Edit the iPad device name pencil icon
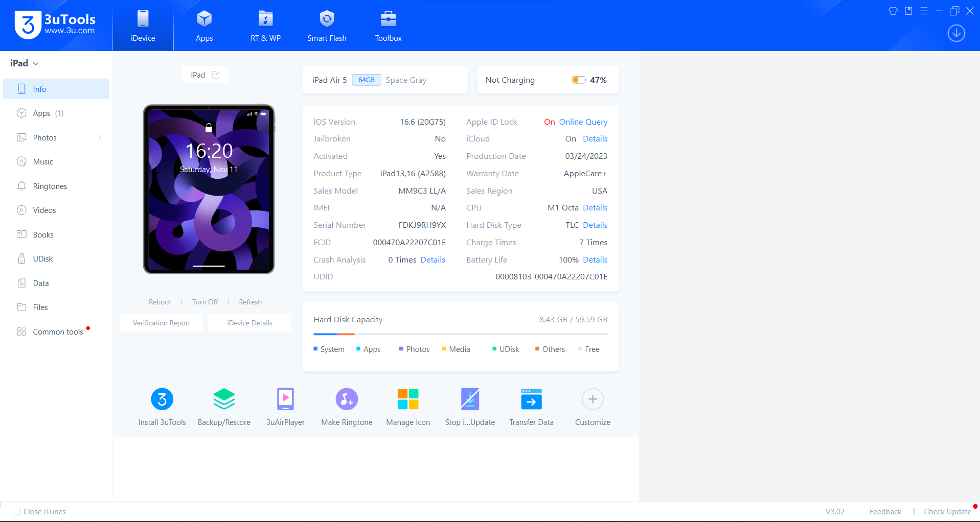980x522 pixels. [216, 75]
